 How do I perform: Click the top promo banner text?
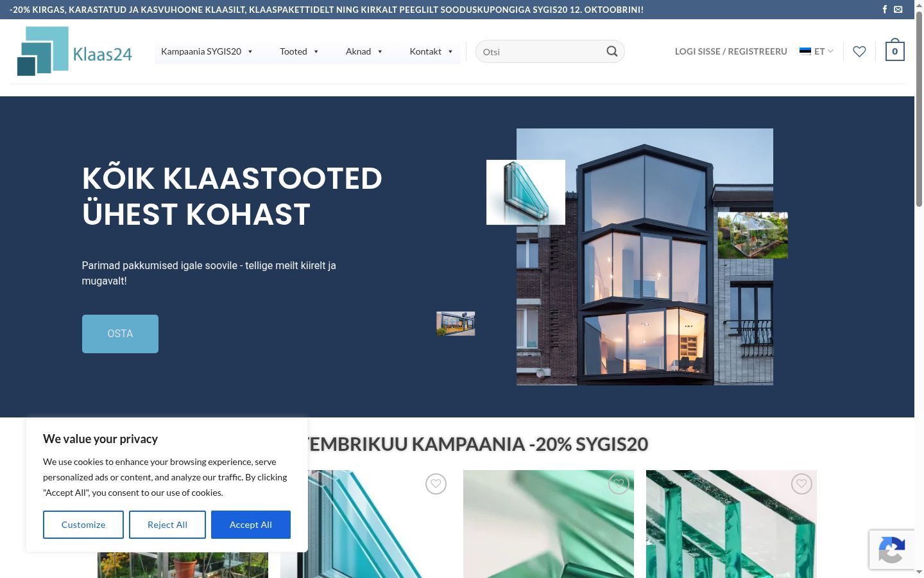327,10
